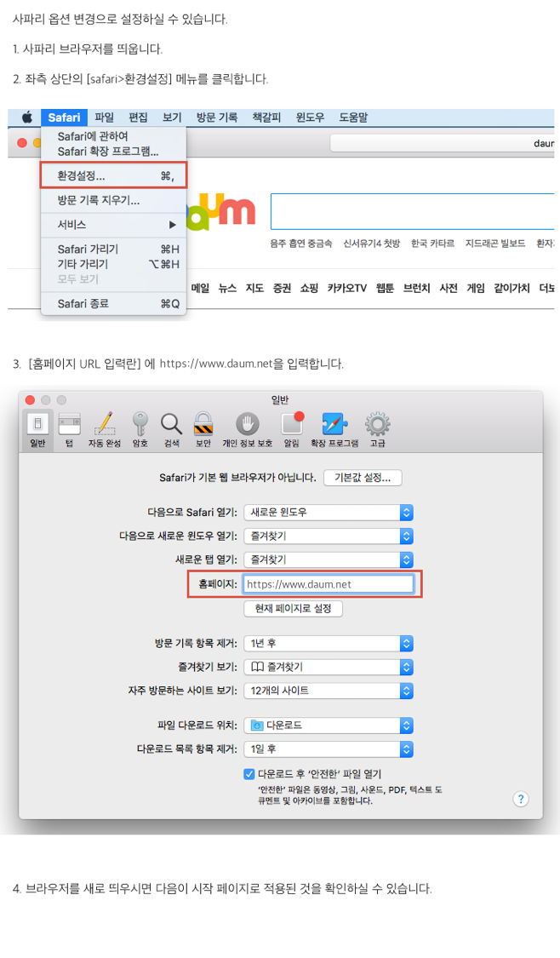The height and width of the screenshot is (958, 560).
Task: Open the Safari menu in menu bar
Action: click(64, 118)
